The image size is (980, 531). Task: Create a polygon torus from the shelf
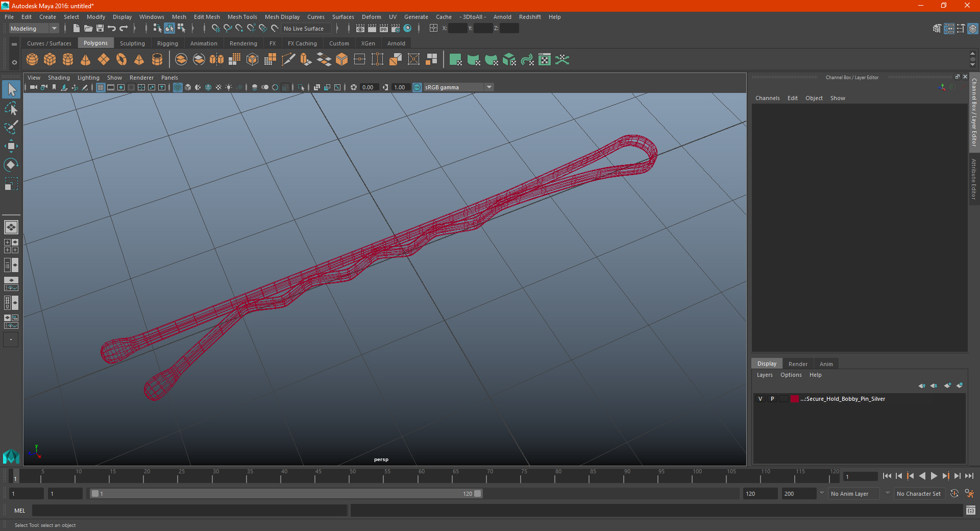[x=121, y=60]
